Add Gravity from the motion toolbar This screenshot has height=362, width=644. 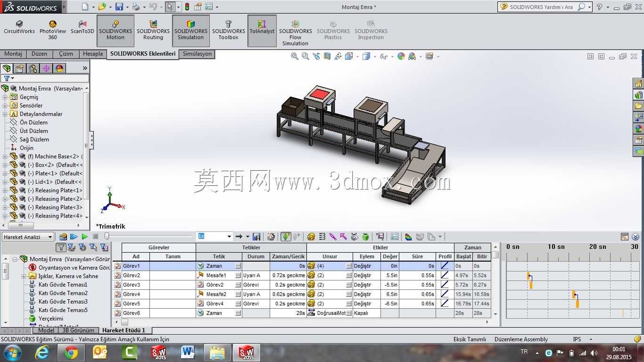365,237
